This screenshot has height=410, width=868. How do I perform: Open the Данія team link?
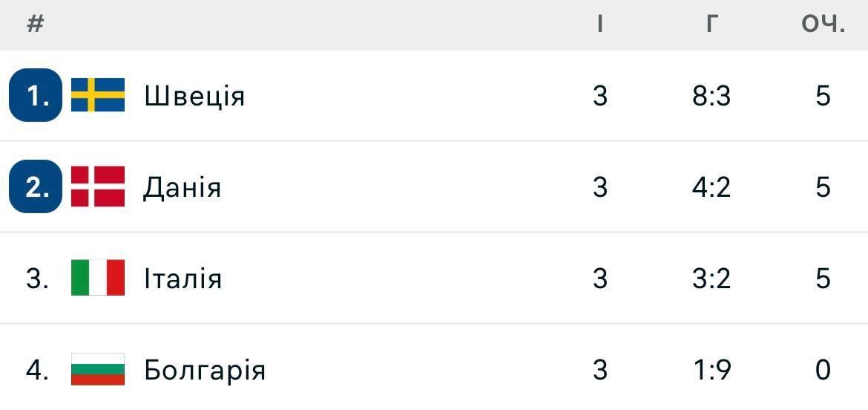[x=182, y=187]
